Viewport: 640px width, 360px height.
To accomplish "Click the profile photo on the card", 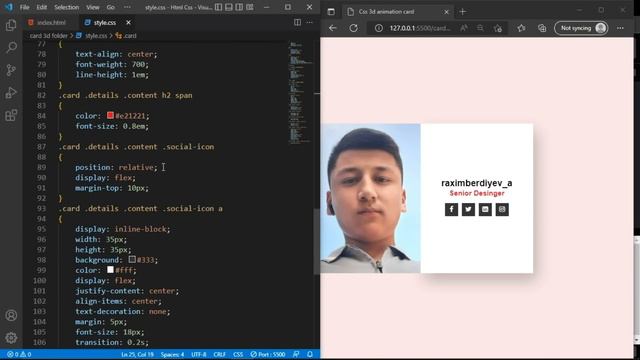I will click(370, 198).
